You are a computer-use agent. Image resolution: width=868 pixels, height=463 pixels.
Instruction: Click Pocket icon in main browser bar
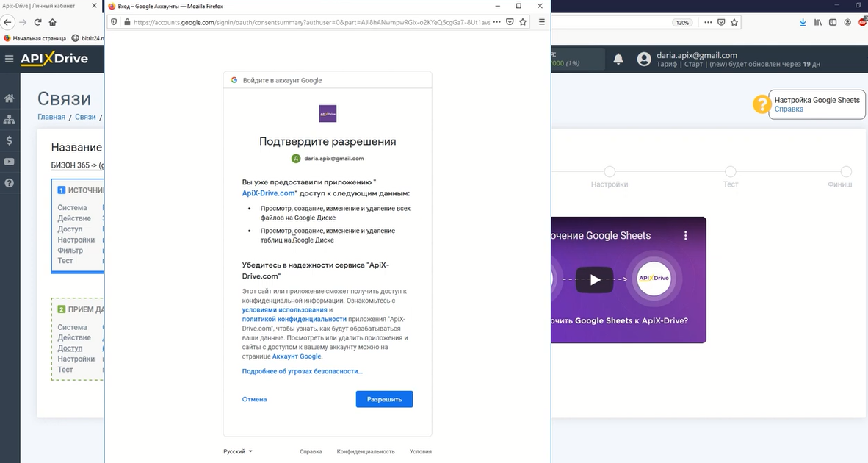click(x=721, y=22)
